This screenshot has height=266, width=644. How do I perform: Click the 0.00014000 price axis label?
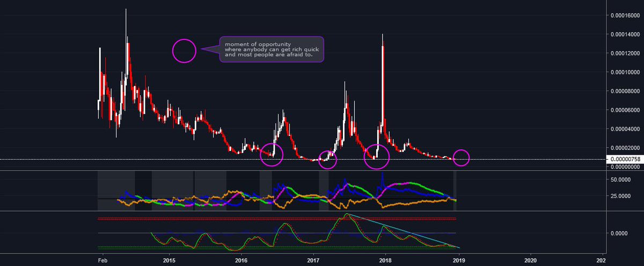pyautogui.click(x=625, y=34)
